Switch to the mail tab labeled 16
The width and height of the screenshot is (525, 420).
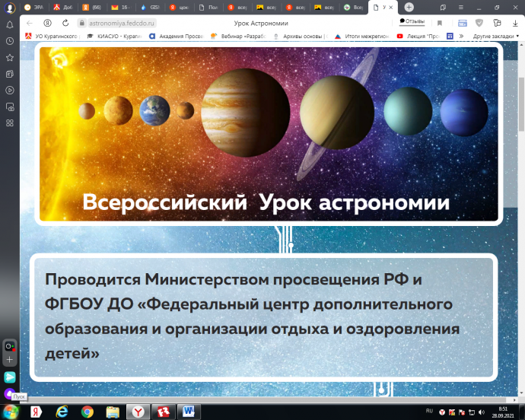[x=121, y=8]
